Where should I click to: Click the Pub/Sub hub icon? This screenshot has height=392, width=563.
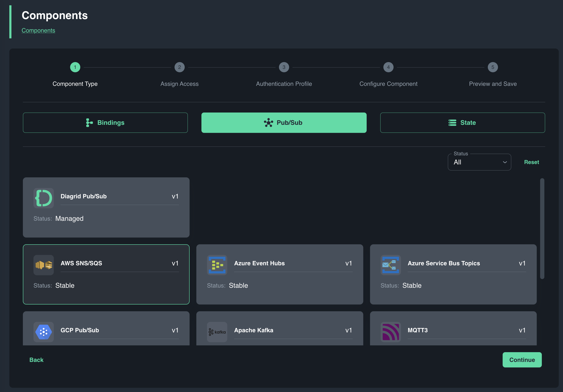coord(268,123)
